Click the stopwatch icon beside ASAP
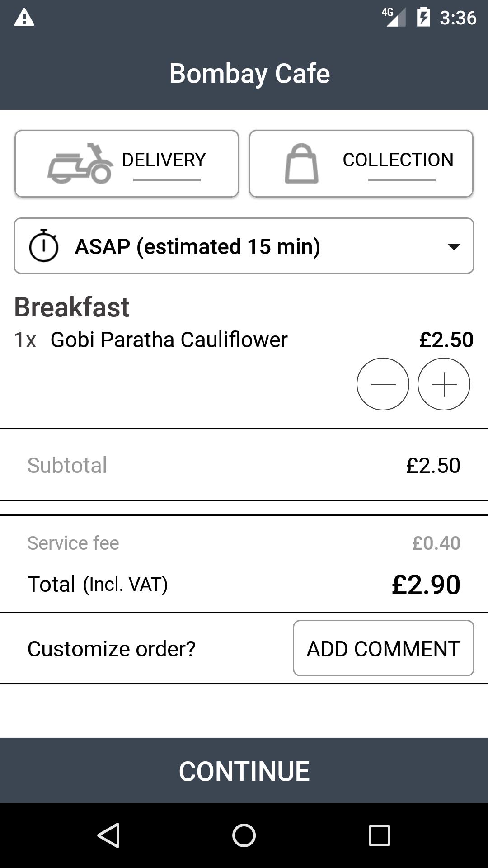 pyautogui.click(x=44, y=246)
